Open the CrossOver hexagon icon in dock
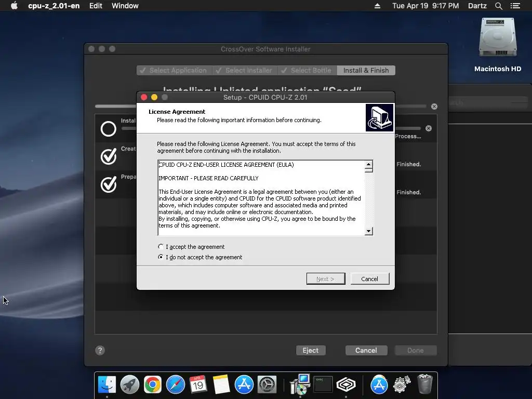The width and height of the screenshot is (532, 399). [345, 385]
